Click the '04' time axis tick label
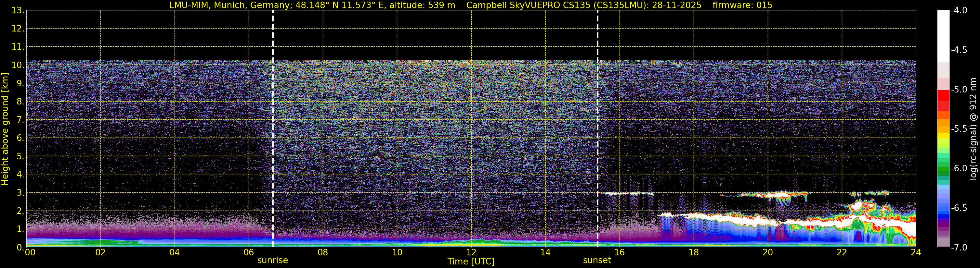Screen dimensions: 980x268 coord(174,252)
